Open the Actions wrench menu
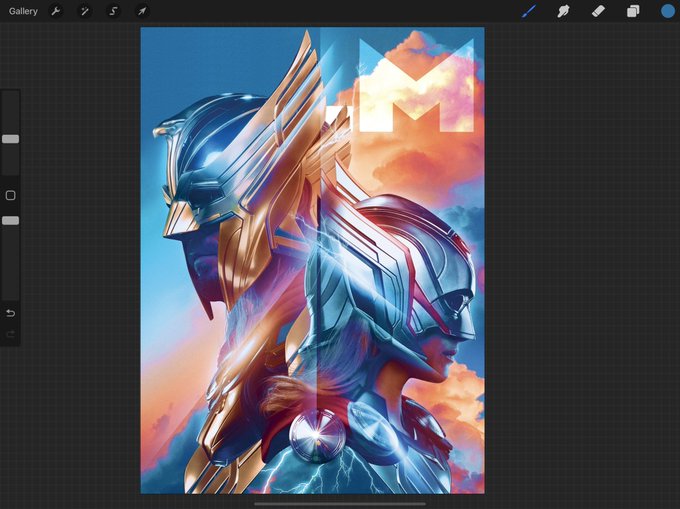The image size is (680, 509). (x=56, y=11)
